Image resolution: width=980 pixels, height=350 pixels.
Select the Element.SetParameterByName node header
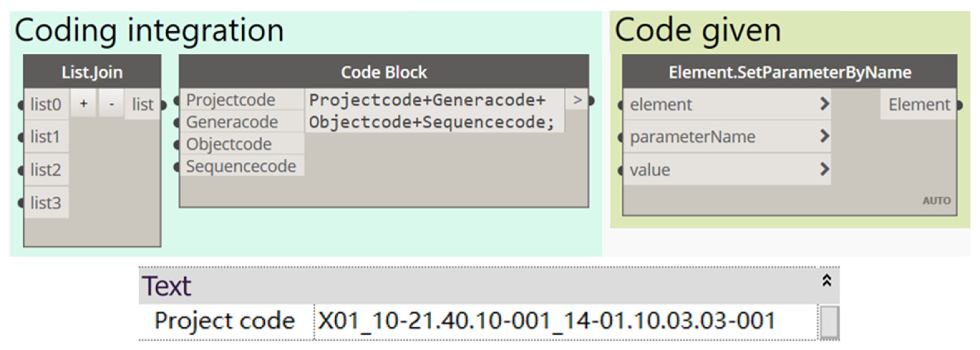coord(789,72)
